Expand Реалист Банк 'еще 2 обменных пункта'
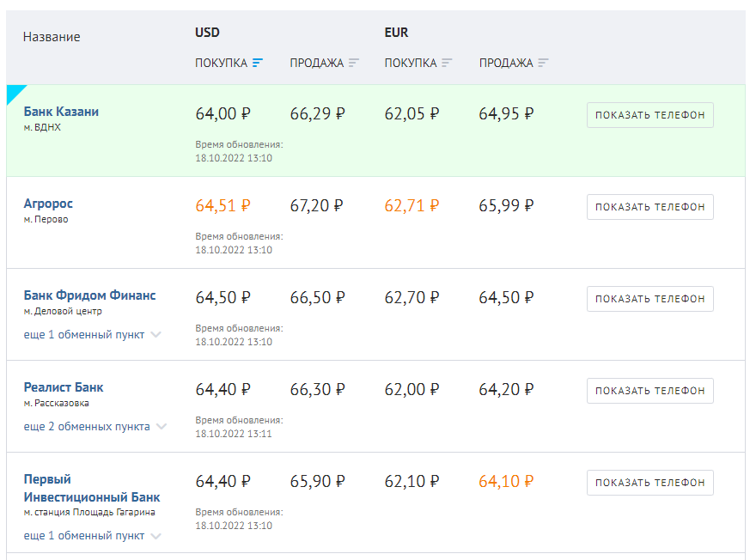750x560 pixels. point(87,427)
